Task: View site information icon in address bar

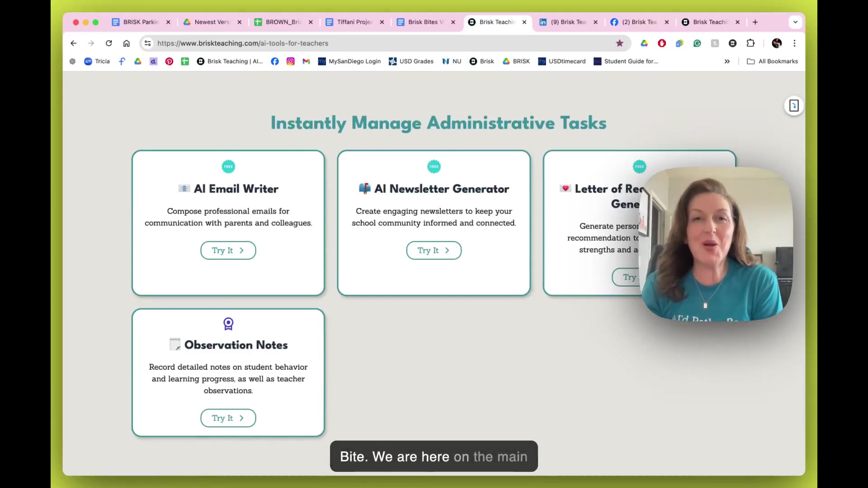Action: [x=147, y=43]
